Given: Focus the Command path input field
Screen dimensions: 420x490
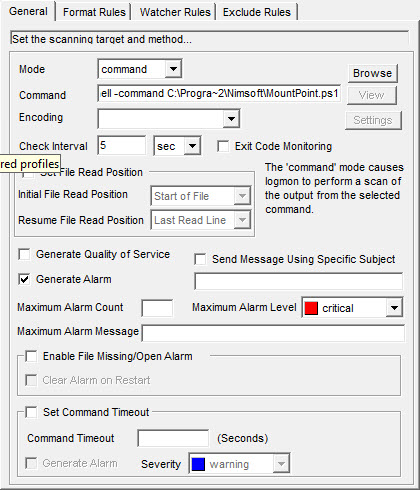Looking at the screenshot, I should click(219, 93).
